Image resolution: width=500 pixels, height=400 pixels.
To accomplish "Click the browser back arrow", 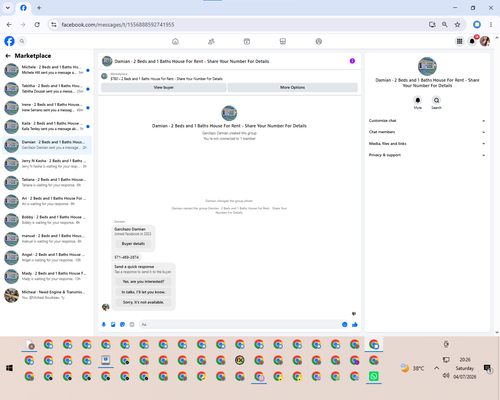I will click(x=9, y=25).
